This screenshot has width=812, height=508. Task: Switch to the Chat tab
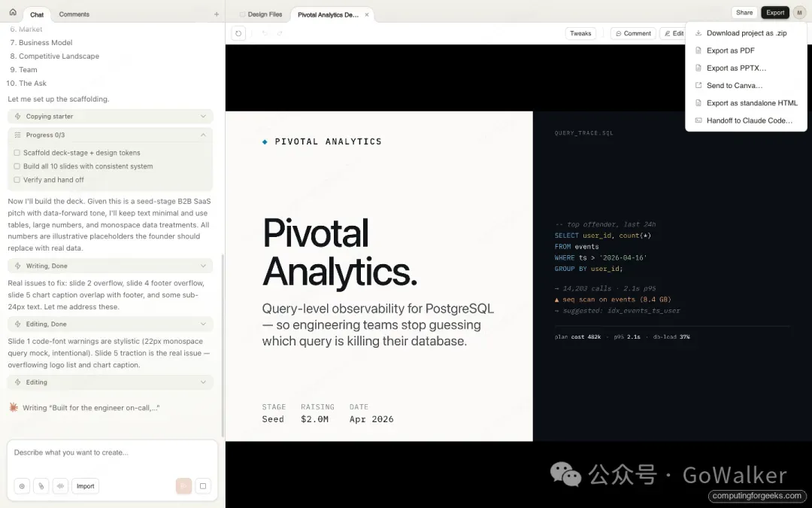tap(37, 14)
